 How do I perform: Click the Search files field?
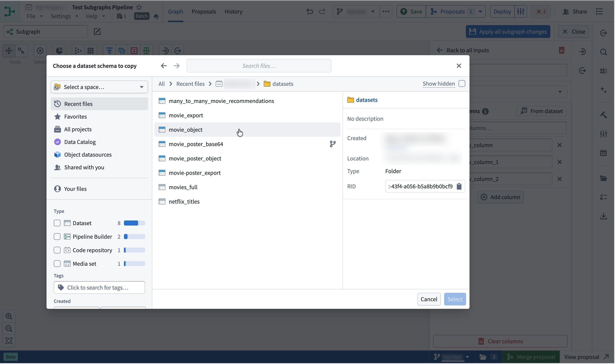tap(259, 66)
